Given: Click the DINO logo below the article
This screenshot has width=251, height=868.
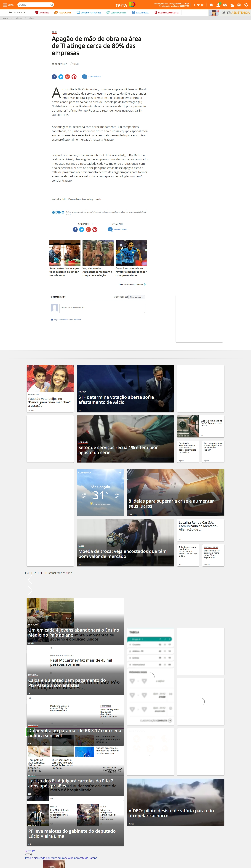Looking at the screenshot, I should coord(58,212).
